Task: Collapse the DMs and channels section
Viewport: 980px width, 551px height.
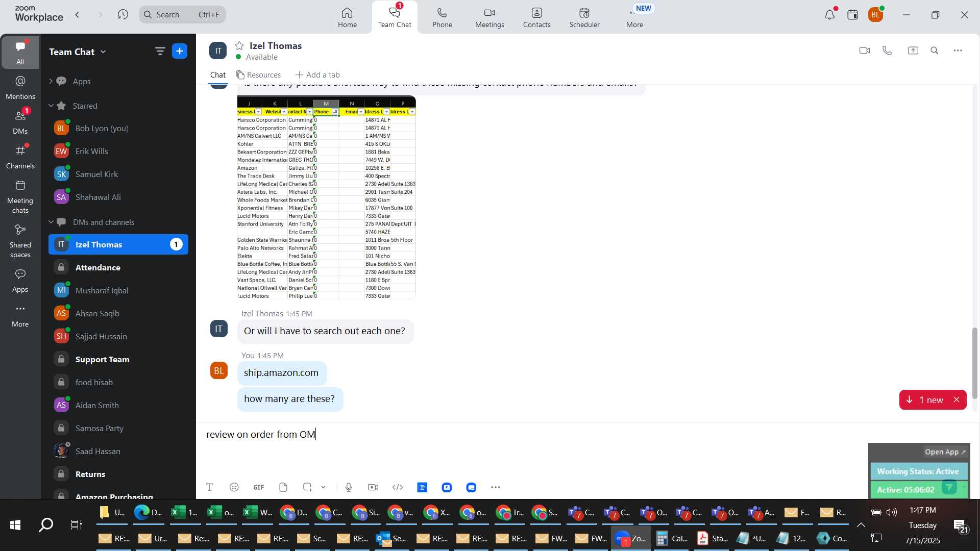Action: coord(51,222)
